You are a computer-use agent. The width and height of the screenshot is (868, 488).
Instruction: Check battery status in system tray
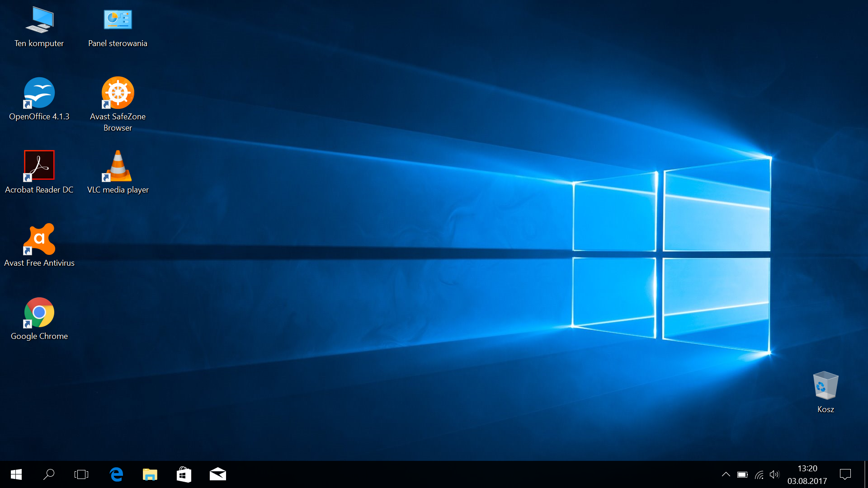click(x=742, y=474)
